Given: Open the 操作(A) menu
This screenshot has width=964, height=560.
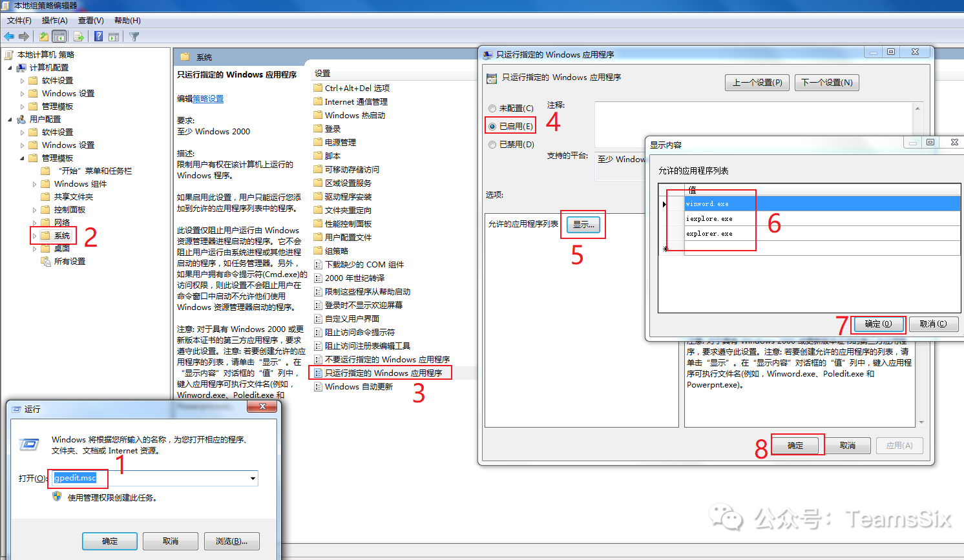Looking at the screenshot, I should (55, 21).
